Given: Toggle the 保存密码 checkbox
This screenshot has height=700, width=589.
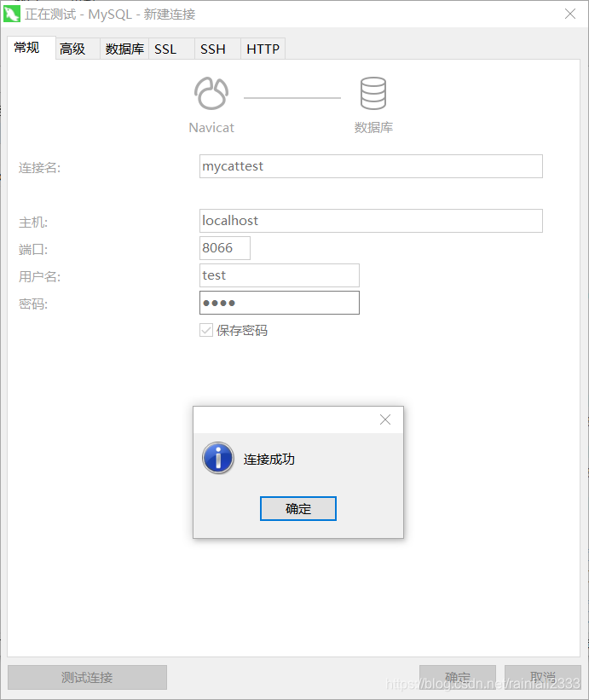Looking at the screenshot, I should 206,330.
